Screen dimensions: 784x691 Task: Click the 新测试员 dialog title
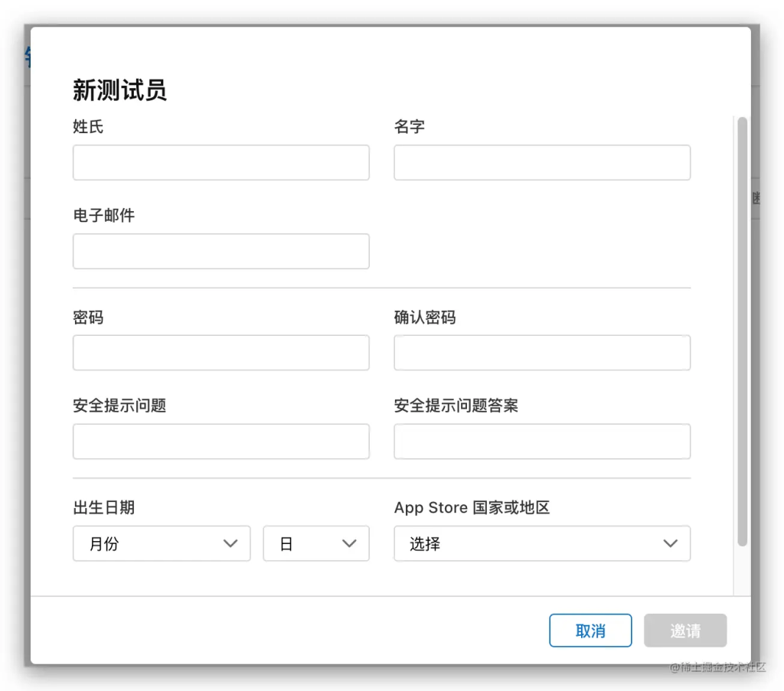pyautogui.click(x=119, y=90)
